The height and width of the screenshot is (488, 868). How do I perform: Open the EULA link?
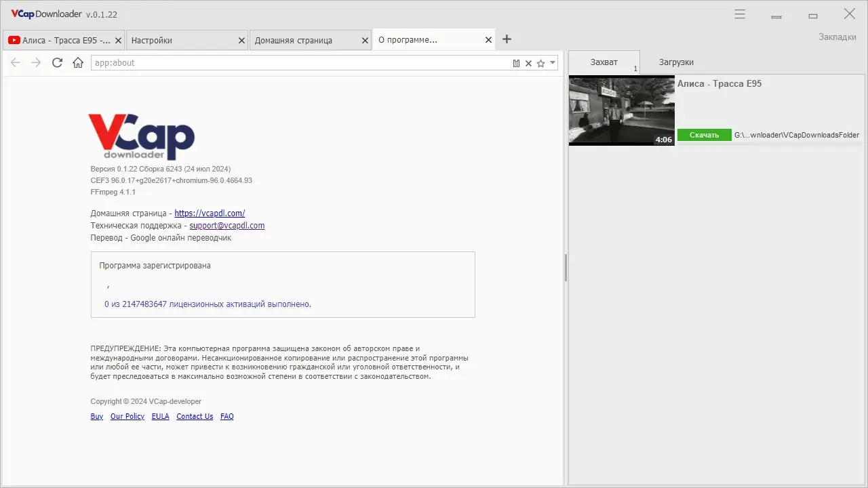point(160,416)
